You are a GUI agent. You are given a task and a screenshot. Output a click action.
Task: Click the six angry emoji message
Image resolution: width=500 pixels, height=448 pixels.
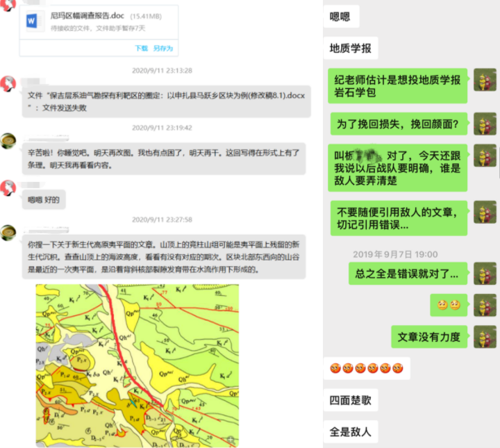pos(367,368)
